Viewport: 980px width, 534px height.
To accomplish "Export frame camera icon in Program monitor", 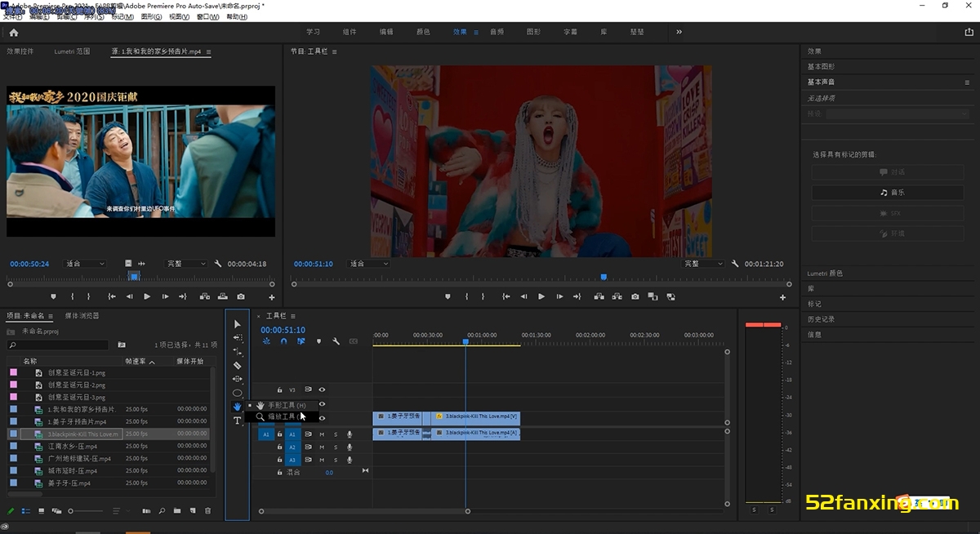I will point(635,296).
